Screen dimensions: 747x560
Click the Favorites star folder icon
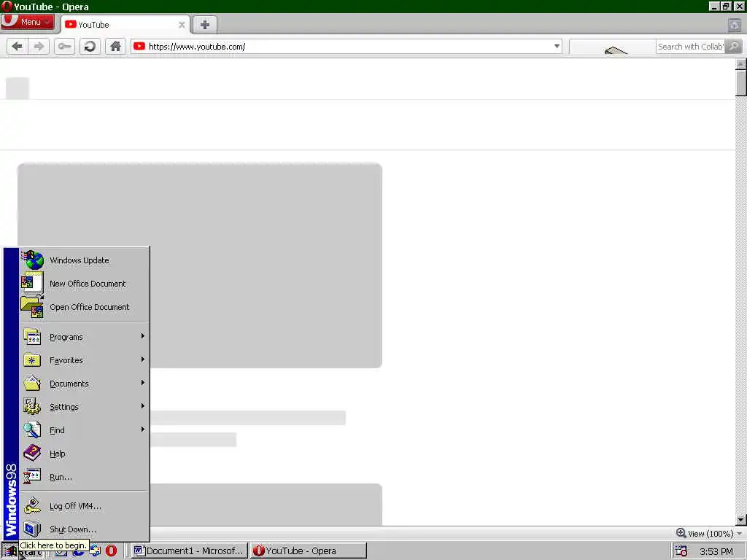click(x=32, y=360)
